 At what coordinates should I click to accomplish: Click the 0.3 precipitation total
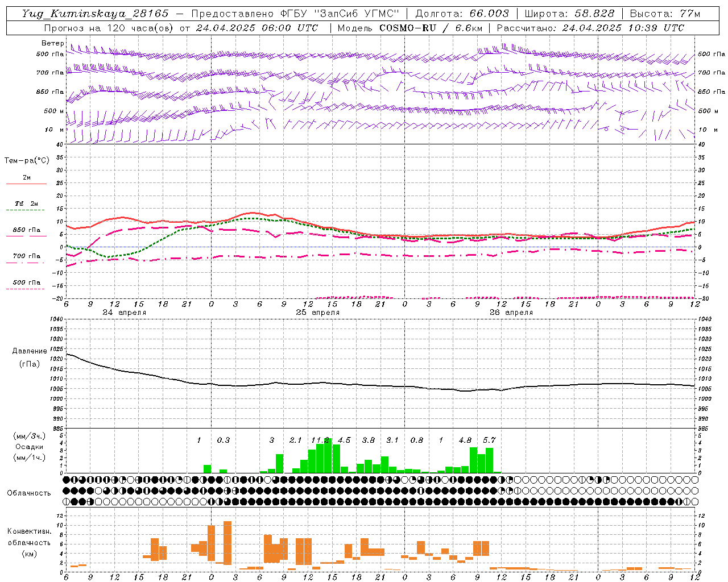pyautogui.click(x=224, y=440)
